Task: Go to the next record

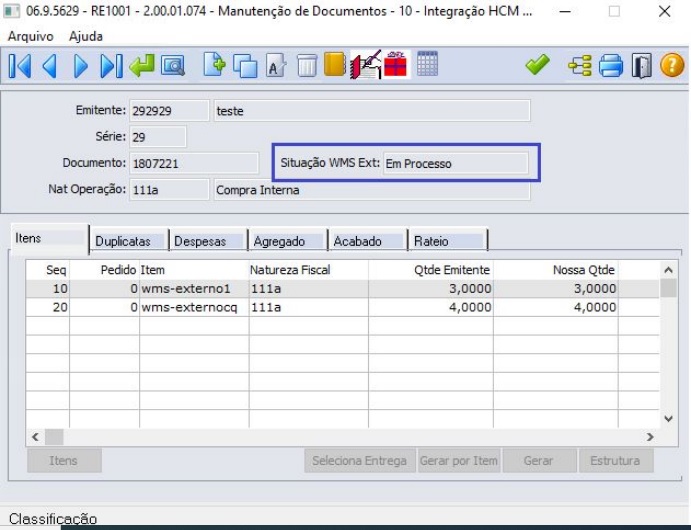Action: click(x=81, y=66)
